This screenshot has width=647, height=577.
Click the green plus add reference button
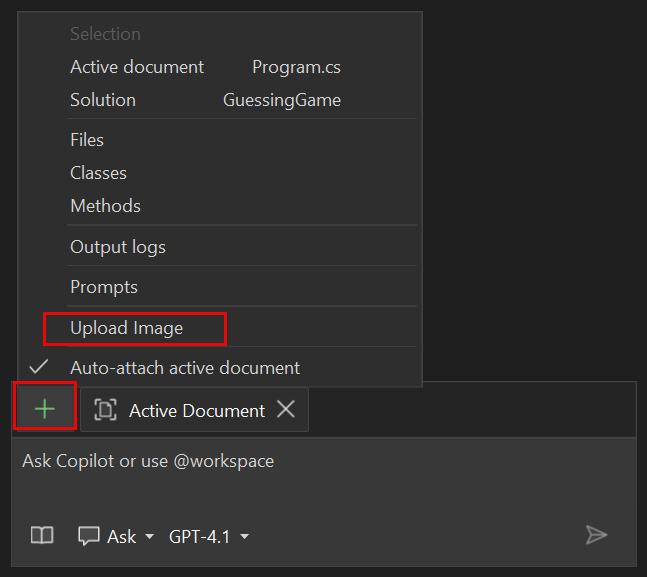(45, 409)
